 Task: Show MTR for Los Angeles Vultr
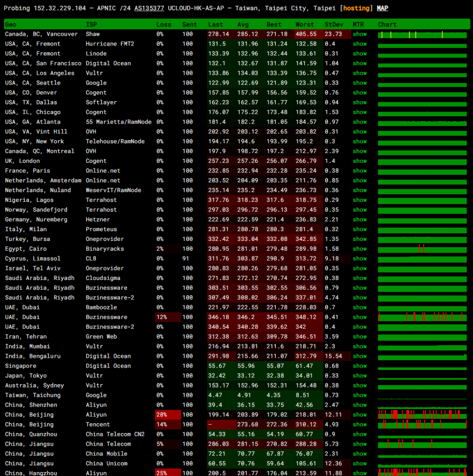click(x=360, y=73)
